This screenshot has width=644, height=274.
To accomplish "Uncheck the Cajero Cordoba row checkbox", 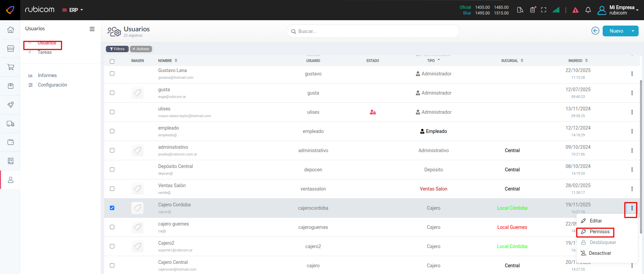I will tap(112, 208).
